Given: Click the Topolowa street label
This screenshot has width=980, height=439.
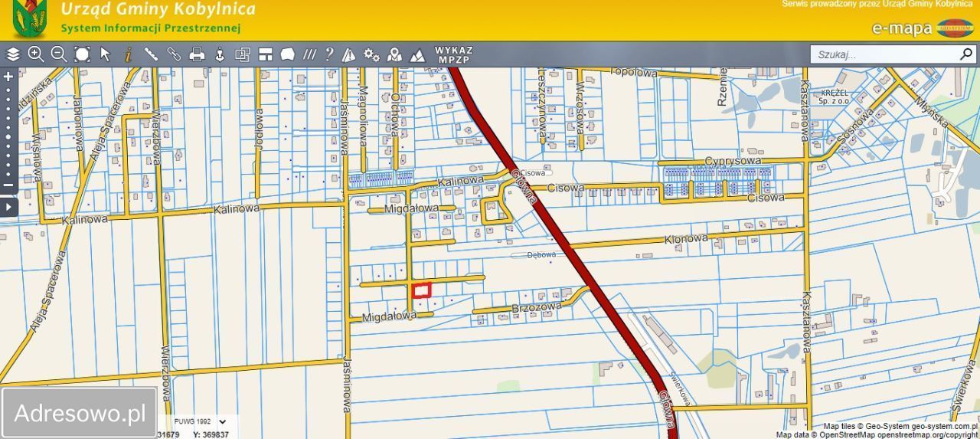Looking at the screenshot, I should point(633,73).
